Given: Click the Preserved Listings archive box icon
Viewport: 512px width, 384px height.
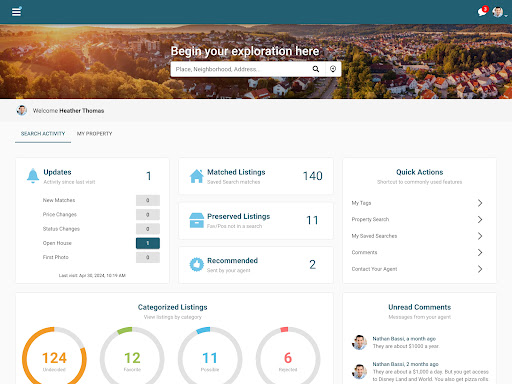Looking at the screenshot, I should coord(197,220).
